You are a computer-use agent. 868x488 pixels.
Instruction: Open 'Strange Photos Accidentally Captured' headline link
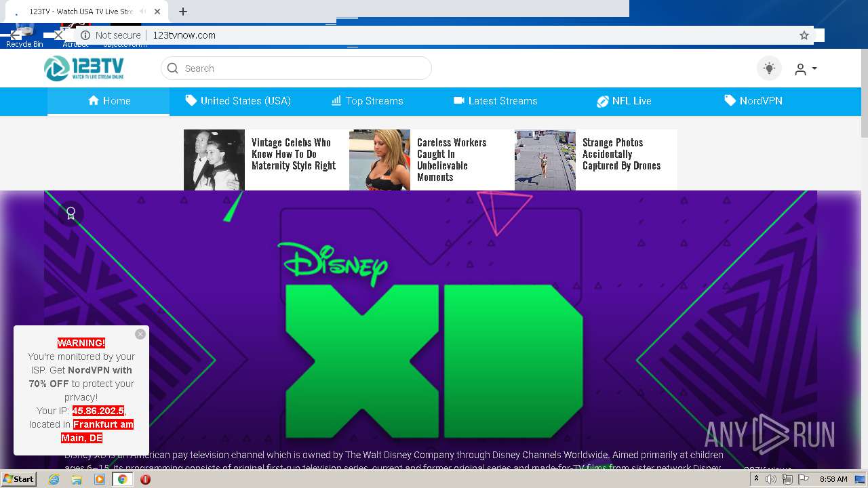click(621, 154)
